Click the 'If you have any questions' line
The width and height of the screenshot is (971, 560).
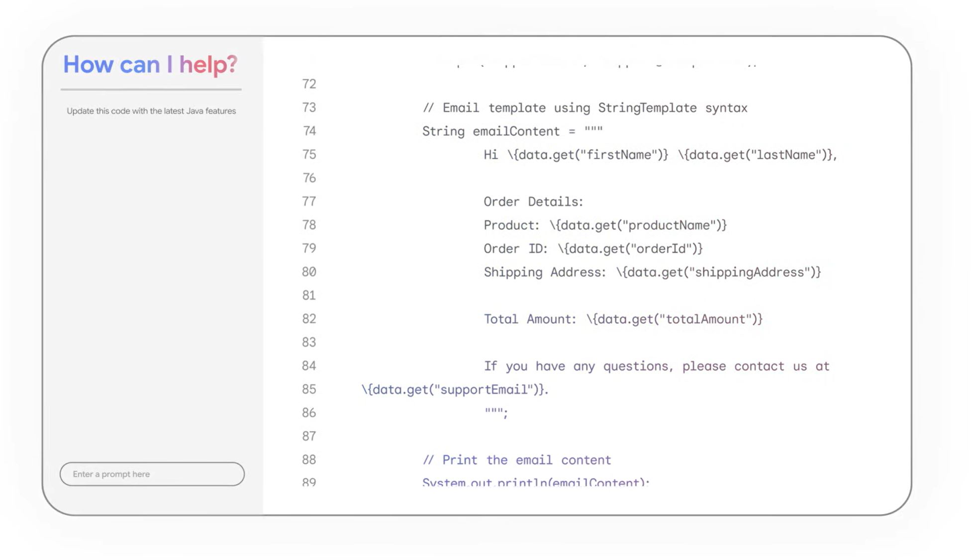[657, 367]
